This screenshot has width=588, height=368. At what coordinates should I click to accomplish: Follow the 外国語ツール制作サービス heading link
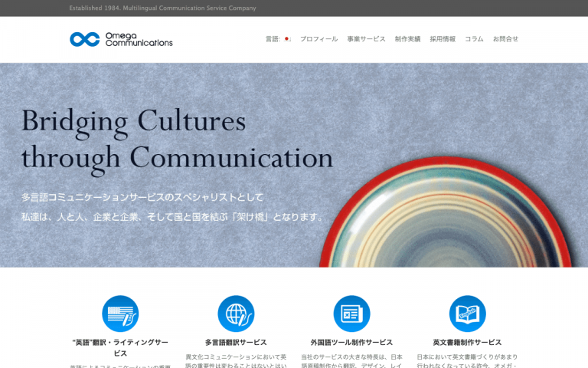351,343
